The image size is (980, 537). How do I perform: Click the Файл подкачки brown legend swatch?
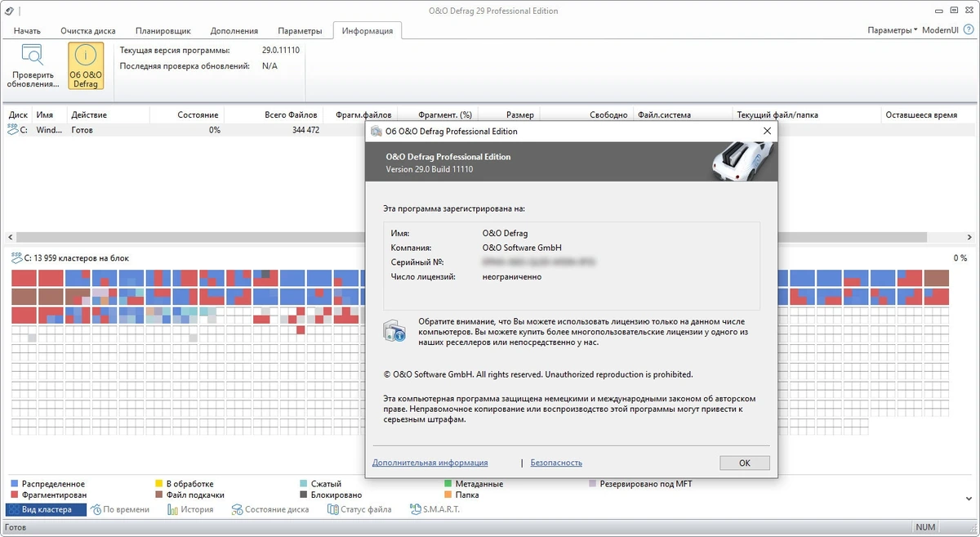tap(158, 494)
